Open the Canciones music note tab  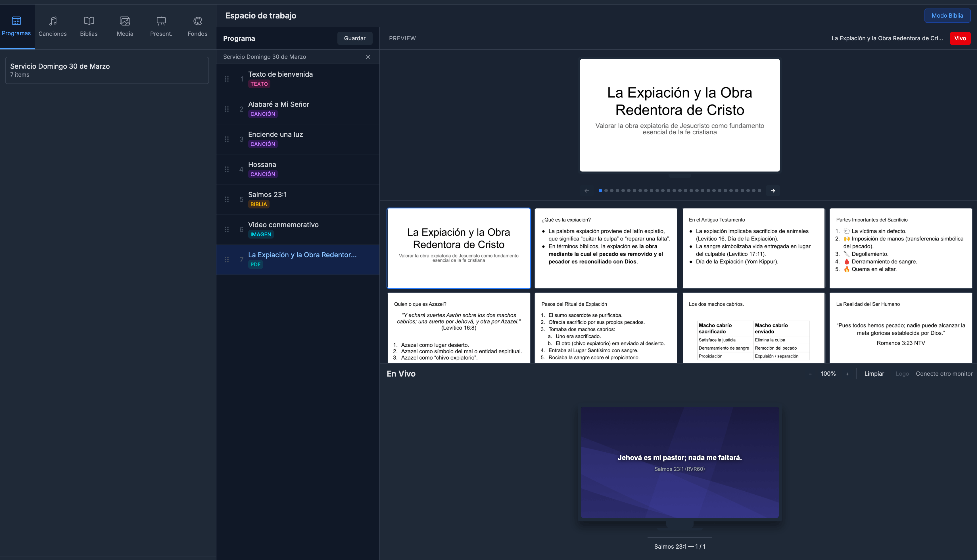(x=52, y=26)
